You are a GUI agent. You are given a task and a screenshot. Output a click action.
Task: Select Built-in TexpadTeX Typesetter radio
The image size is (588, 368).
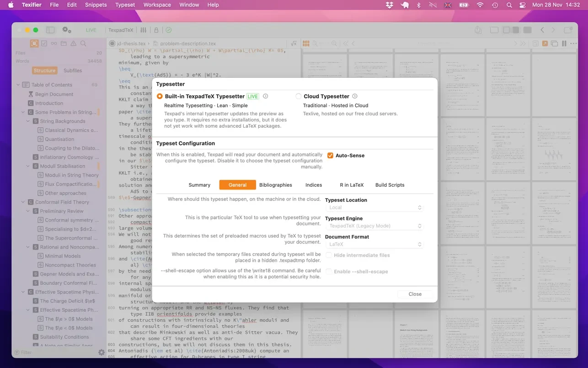tap(160, 96)
